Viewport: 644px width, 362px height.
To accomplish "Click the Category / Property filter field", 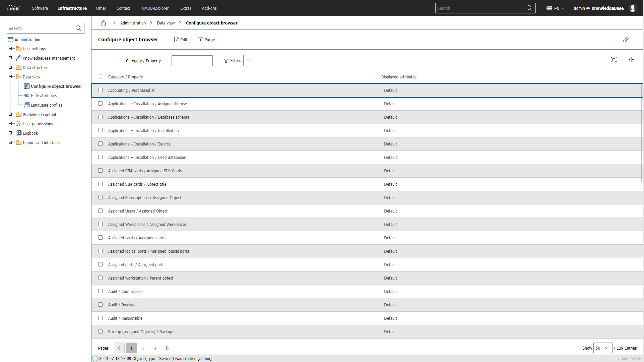I will click(x=192, y=61).
